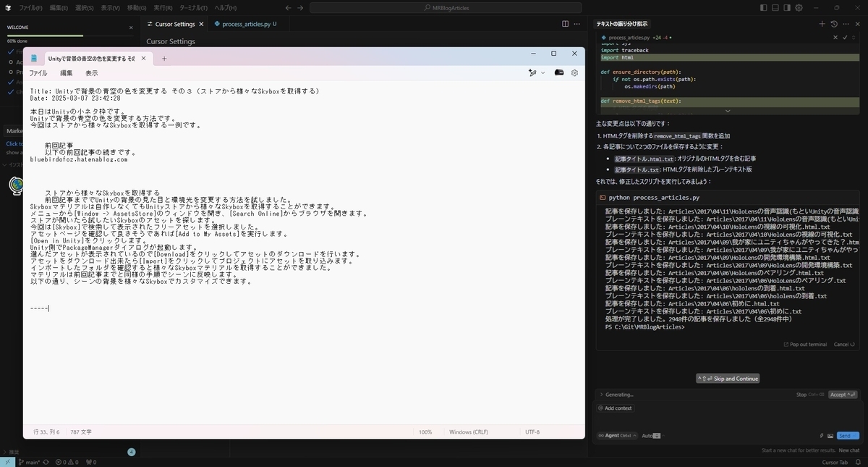Image resolution: width=868 pixels, height=467 pixels.
Task: Open chat more options ellipsis
Action: click(846, 24)
